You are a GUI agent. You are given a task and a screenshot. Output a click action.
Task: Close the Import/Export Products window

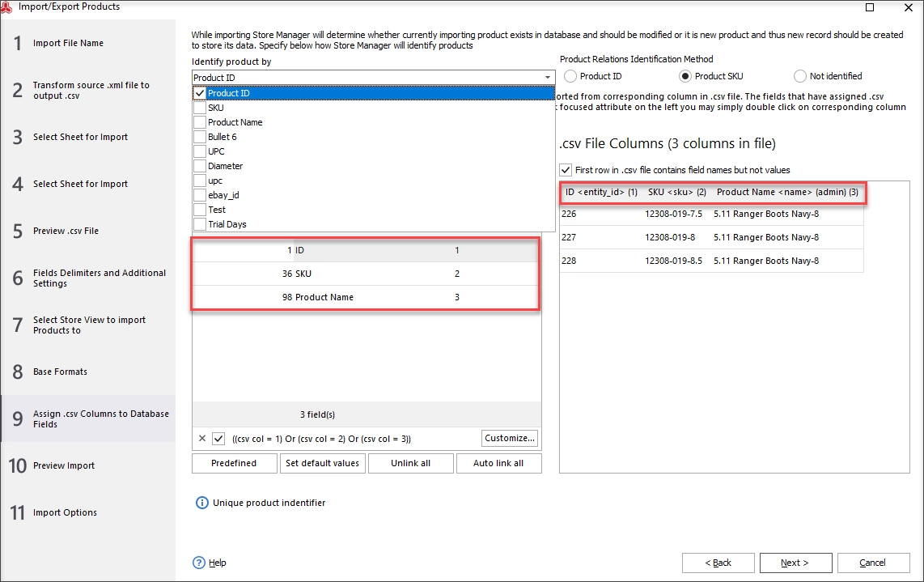click(x=908, y=7)
